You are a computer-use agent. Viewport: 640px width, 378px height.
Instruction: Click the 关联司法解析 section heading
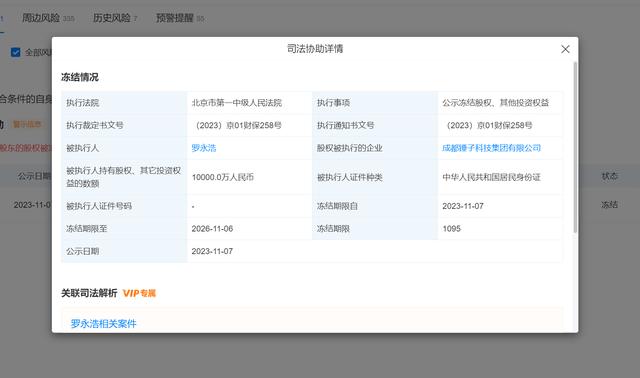tap(89, 293)
